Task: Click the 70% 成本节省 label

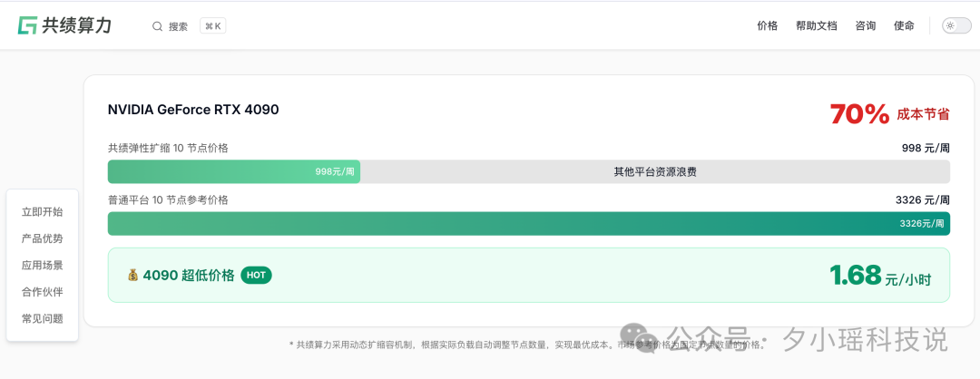Action: pos(889,113)
